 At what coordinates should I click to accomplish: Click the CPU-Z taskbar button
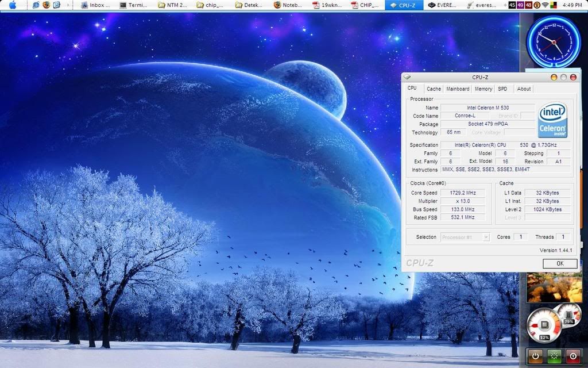coord(404,5)
